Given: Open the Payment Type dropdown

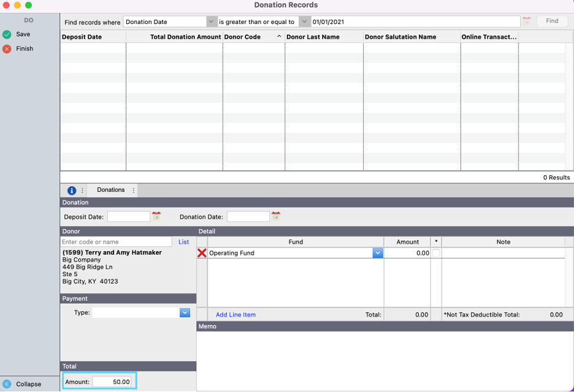Looking at the screenshot, I should [185, 312].
